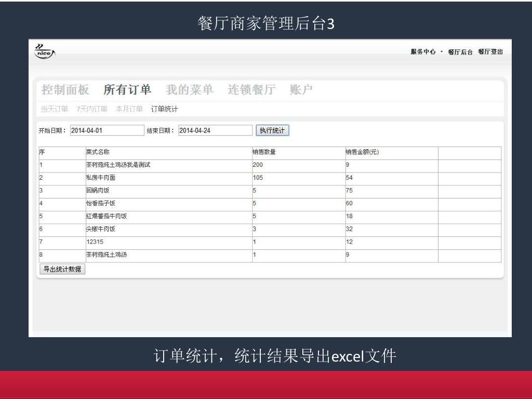Select the 怡香茄子饭 dish cell
The image size is (532, 399).
169,205
